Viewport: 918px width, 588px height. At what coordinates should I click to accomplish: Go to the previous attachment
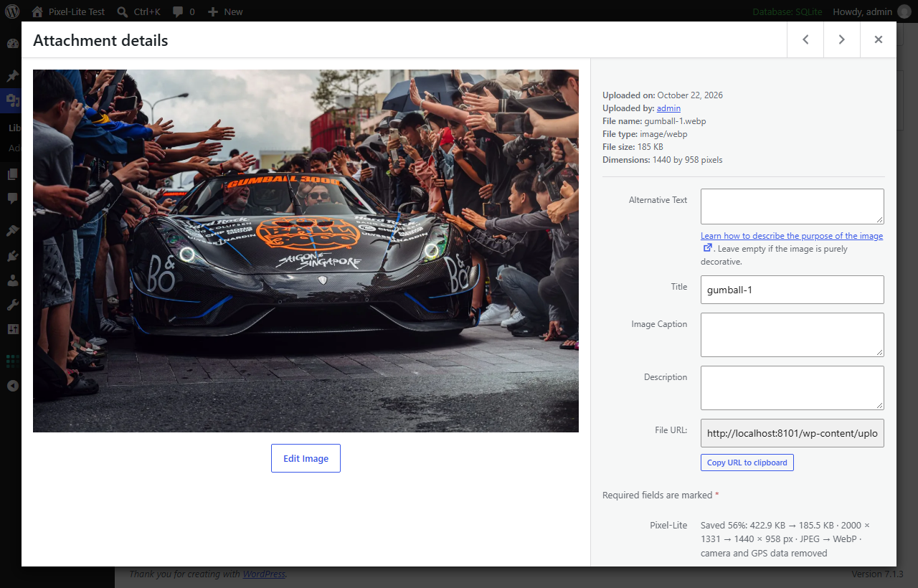tap(805, 39)
